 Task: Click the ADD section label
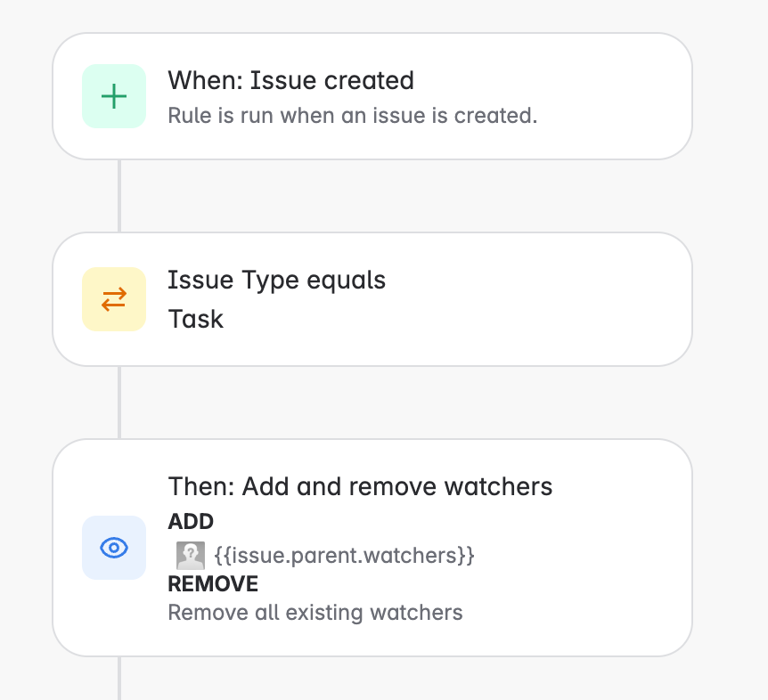click(191, 522)
